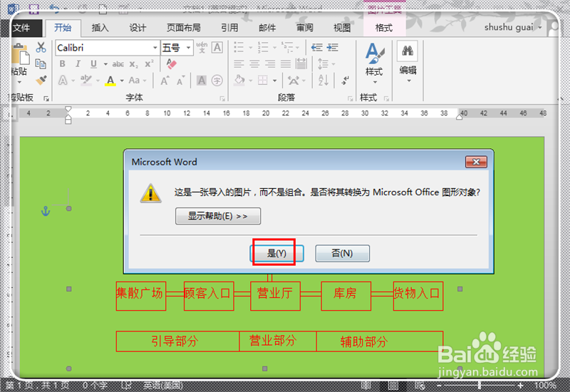
Task: Click the Multilevel List icon
Action: pyautogui.click(x=288, y=47)
